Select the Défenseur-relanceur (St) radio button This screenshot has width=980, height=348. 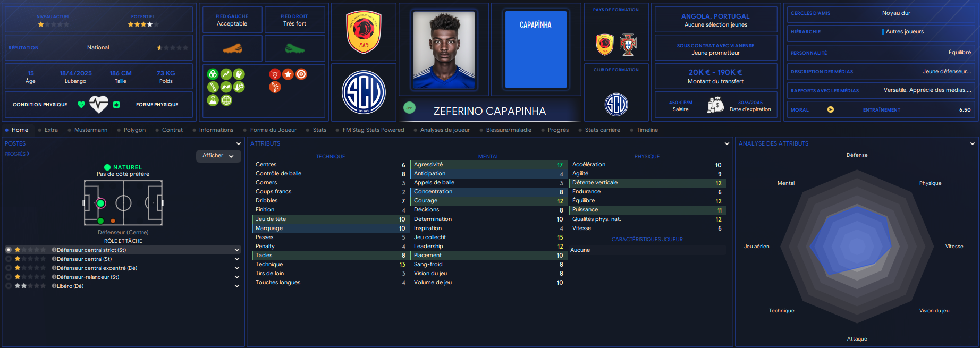(x=9, y=277)
